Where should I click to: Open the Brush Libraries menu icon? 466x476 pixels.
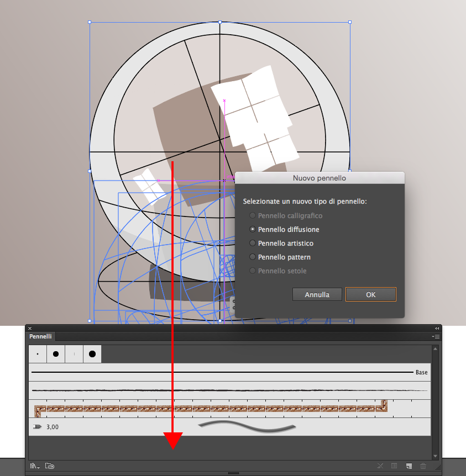tap(35, 466)
